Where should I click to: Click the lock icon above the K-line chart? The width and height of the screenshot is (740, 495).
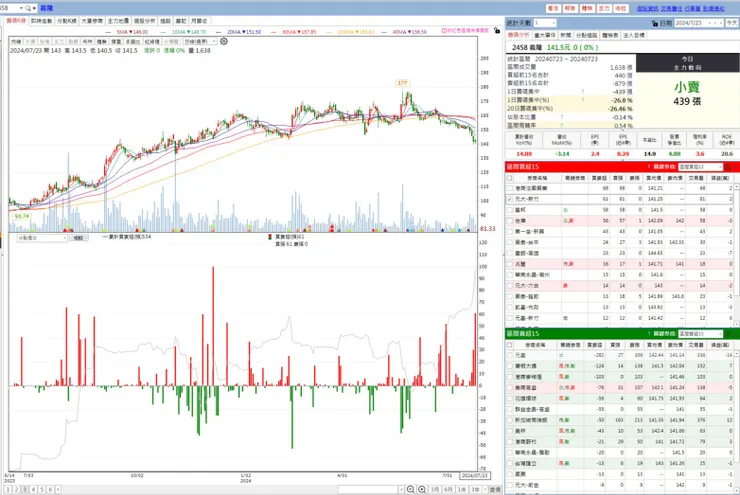[x=497, y=31]
